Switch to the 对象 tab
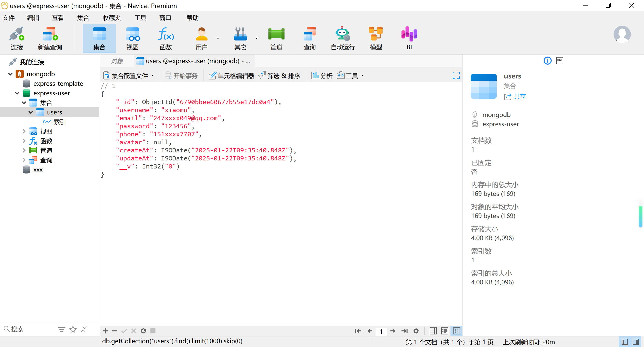This screenshot has width=644, height=347. [117, 61]
